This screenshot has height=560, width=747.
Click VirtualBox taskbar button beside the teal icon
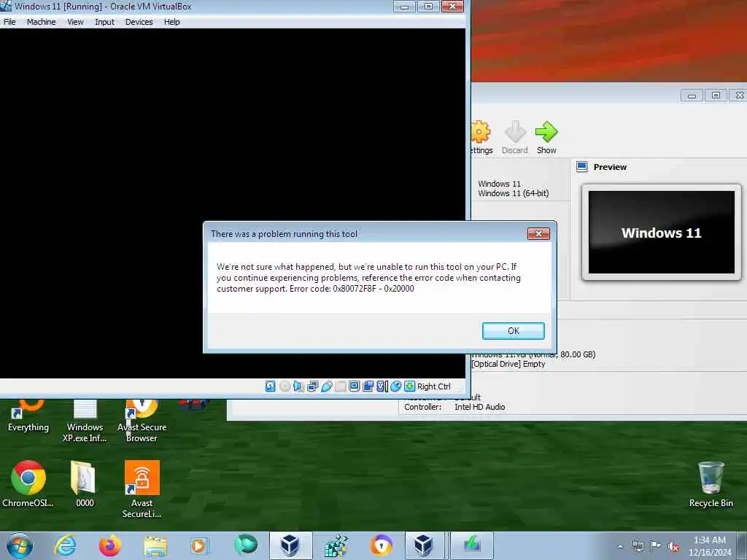[x=290, y=545]
